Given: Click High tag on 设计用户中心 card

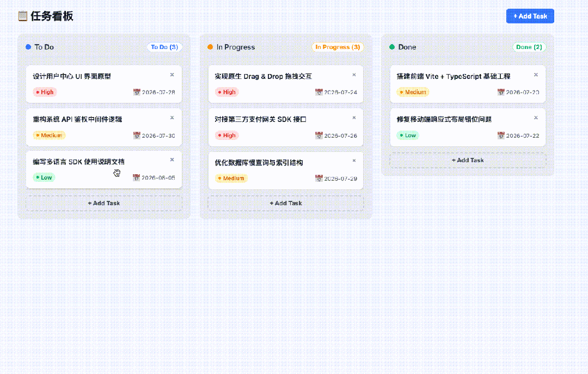Looking at the screenshot, I should click(x=45, y=92).
